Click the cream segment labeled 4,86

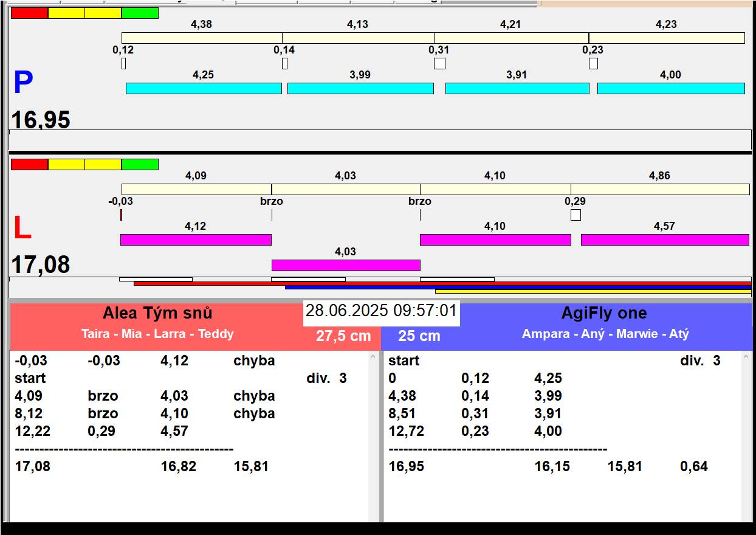tap(660, 189)
